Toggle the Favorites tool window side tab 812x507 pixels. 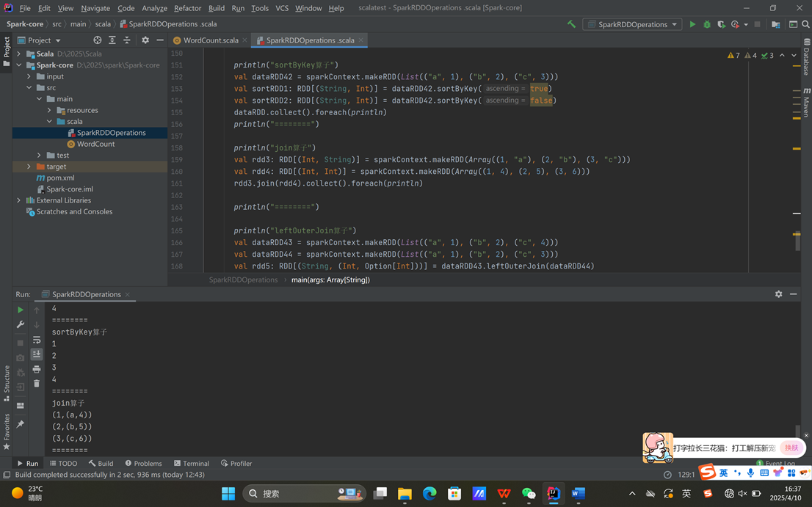[x=6, y=431]
